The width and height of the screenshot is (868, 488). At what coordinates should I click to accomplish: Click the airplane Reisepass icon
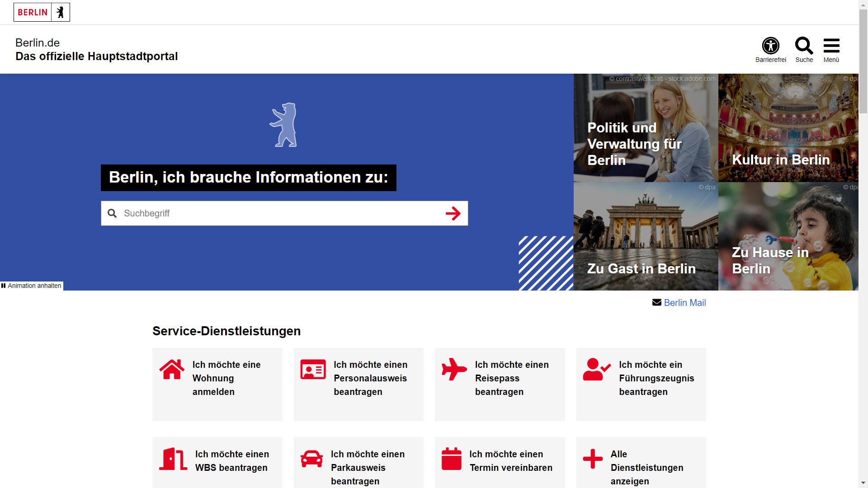[454, 370]
